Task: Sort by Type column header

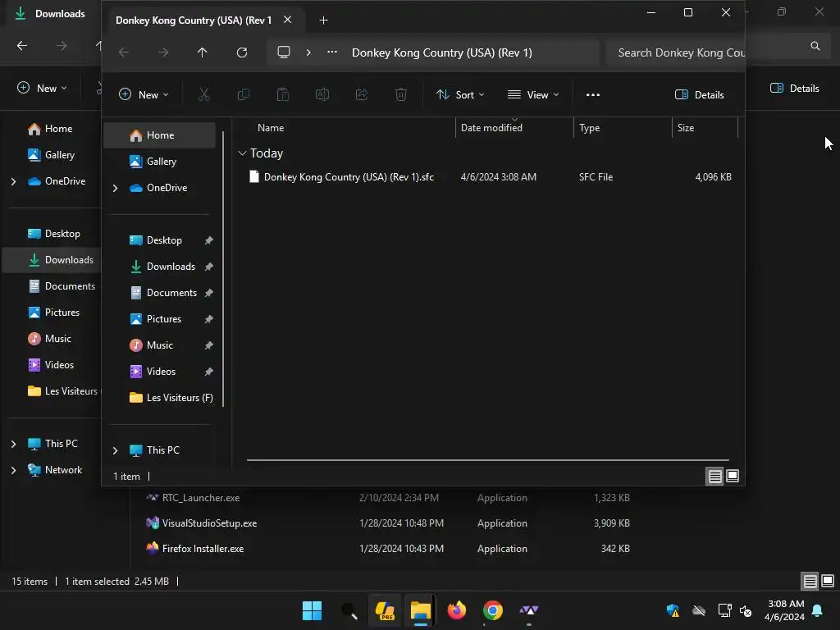Action: (x=623, y=128)
